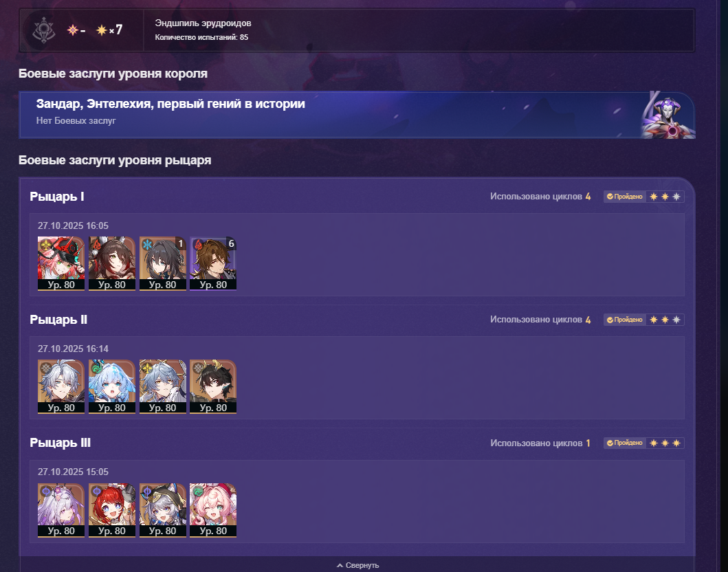Click the golden star ×7 counter icon
The width and height of the screenshot is (728, 572).
(102, 30)
